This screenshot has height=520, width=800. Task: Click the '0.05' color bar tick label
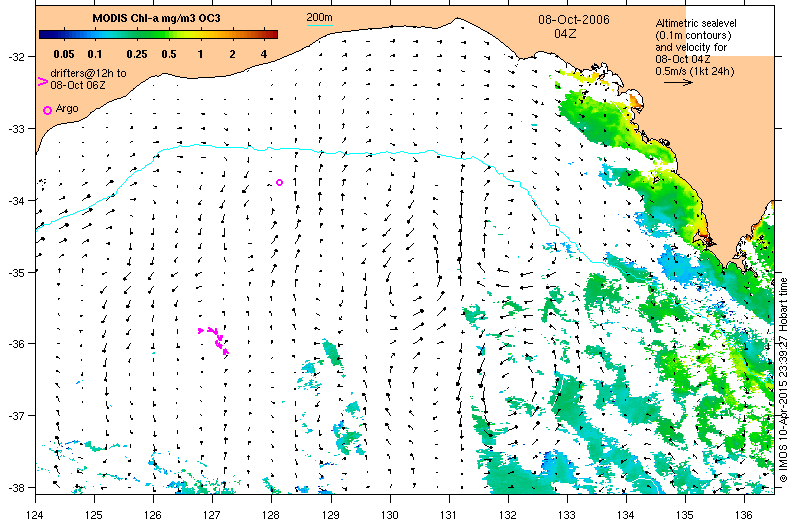[x=64, y=54]
